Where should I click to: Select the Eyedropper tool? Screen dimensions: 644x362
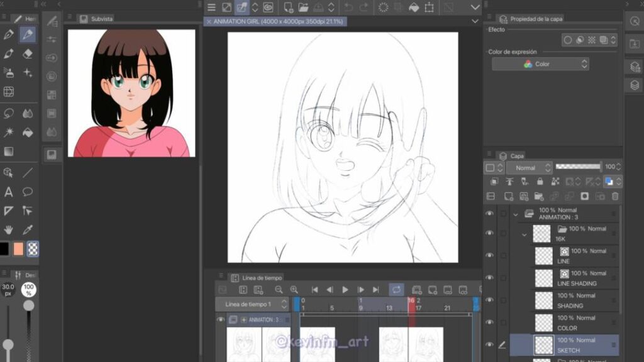[x=28, y=230]
